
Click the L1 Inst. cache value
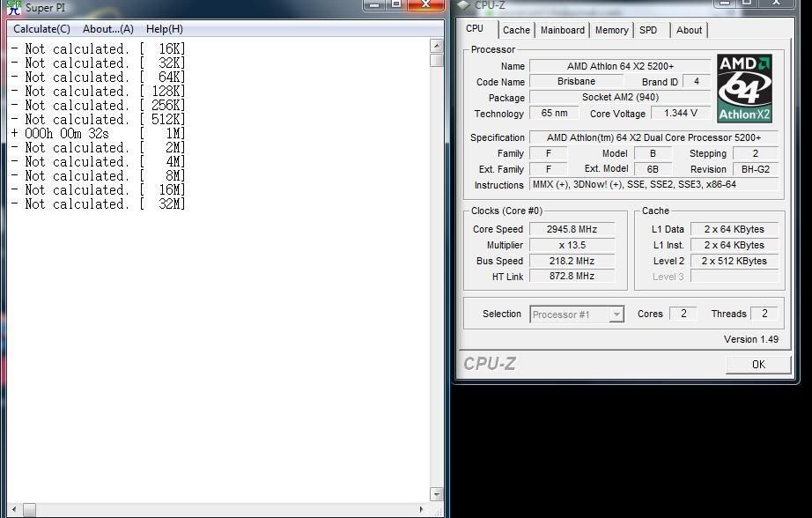click(734, 245)
